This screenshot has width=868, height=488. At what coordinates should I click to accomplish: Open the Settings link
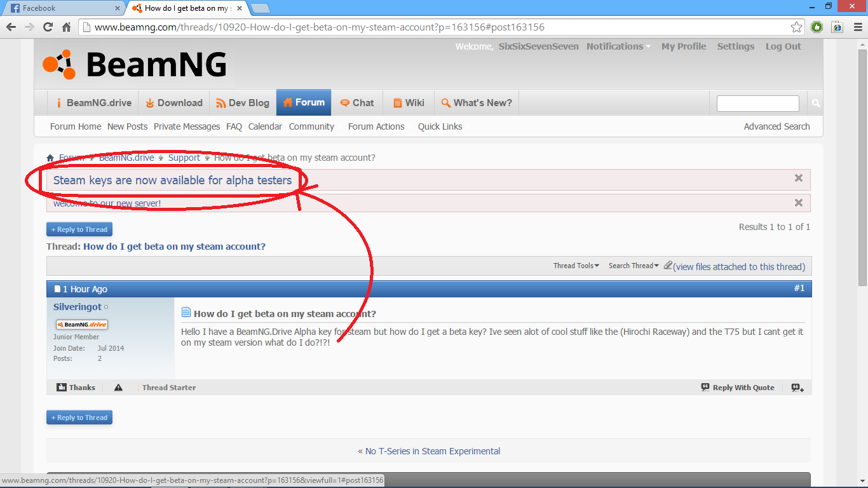coord(736,46)
